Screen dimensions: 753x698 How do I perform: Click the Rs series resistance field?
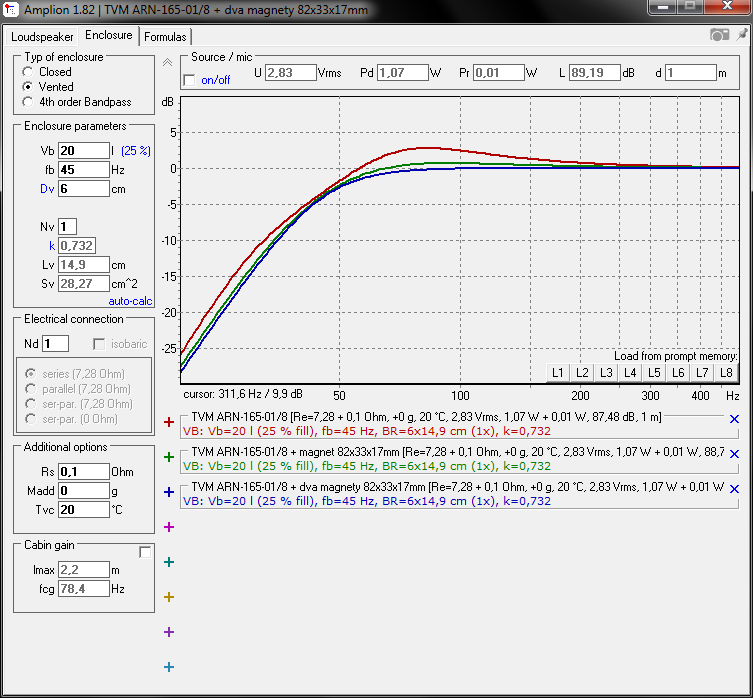[x=84, y=472]
